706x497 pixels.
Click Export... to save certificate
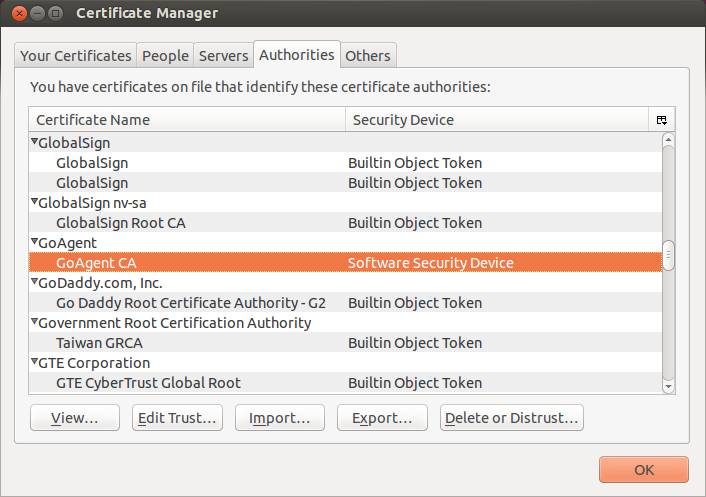pos(382,418)
